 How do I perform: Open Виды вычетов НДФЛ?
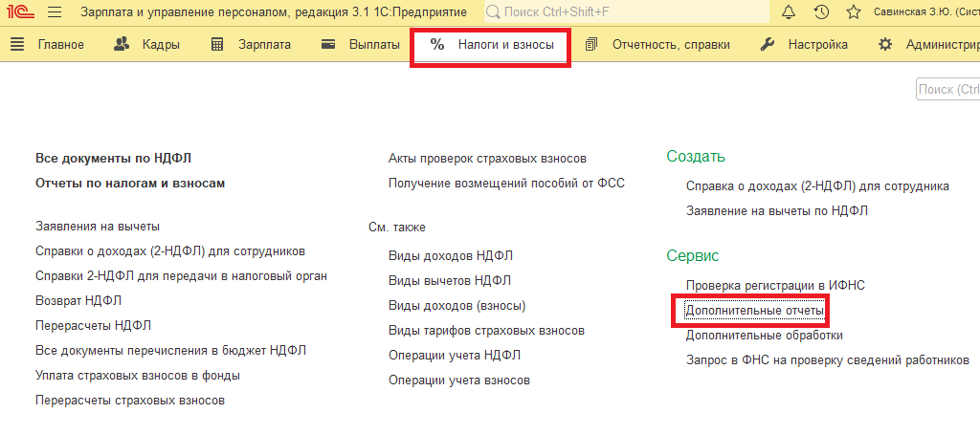pos(450,280)
